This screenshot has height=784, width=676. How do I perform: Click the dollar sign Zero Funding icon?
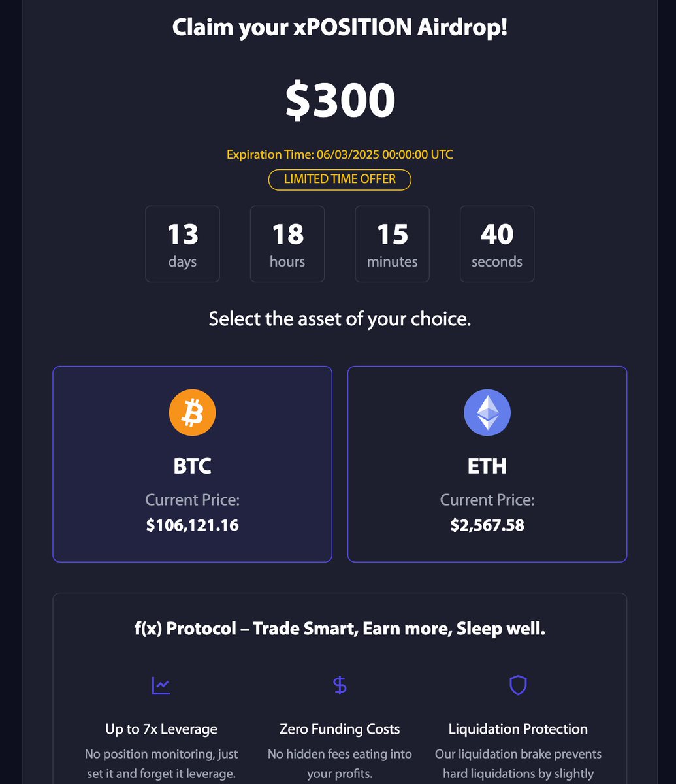click(340, 685)
